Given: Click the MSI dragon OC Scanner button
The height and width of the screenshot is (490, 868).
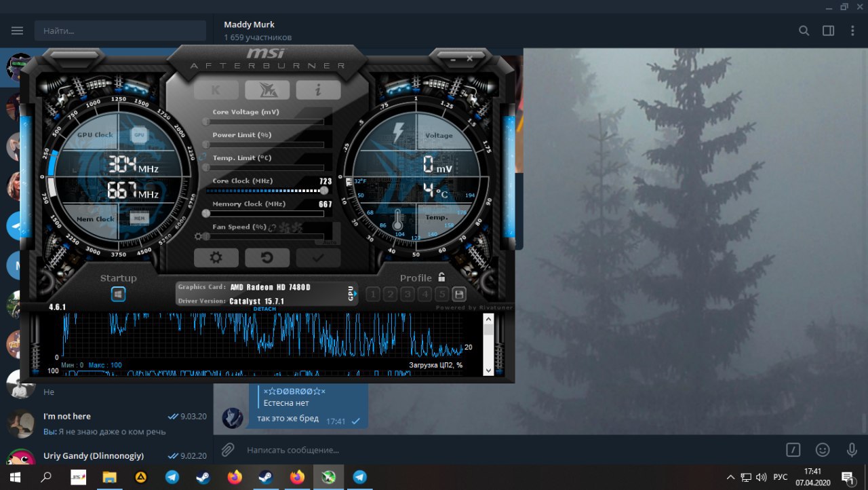Looking at the screenshot, I should (x=267, y=90).
